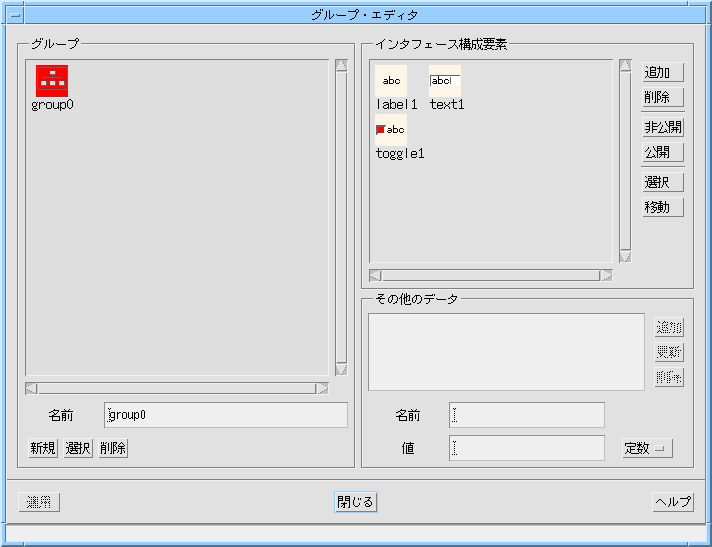
Task: Click the disabled 更新 button in other data
Action: 669,352
